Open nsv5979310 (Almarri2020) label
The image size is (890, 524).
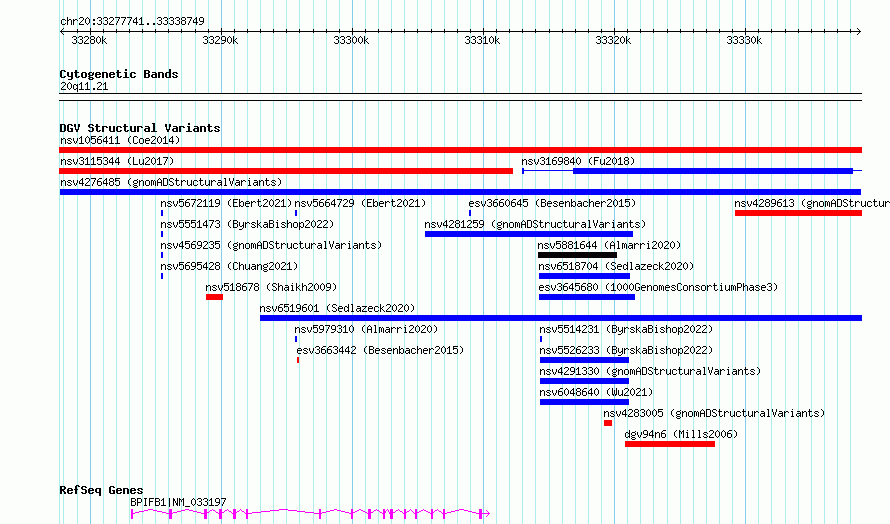[366, 329]
